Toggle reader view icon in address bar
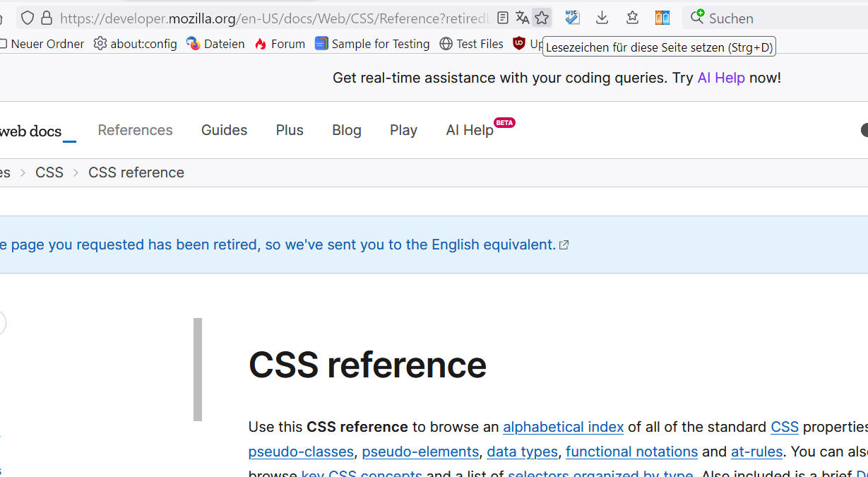The image size is (868, 477). pos(502,18)
